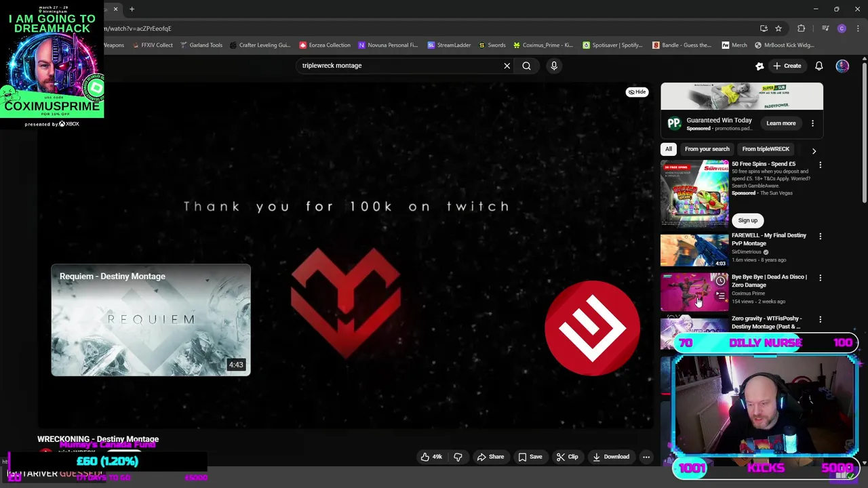Image resolution: width=868 pixels, height=488 pixels.
Task: Add Bye Bye Bye video to queue
Action: coord(720,296)
